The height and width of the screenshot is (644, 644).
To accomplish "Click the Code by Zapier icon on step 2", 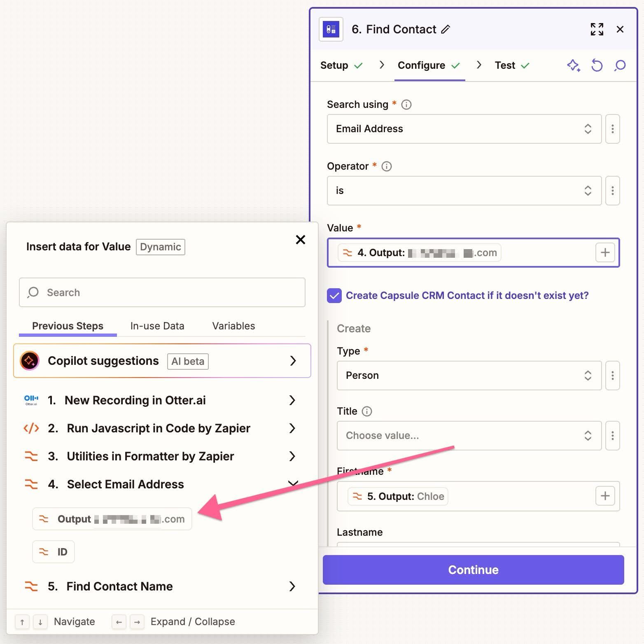I will 30,428.
